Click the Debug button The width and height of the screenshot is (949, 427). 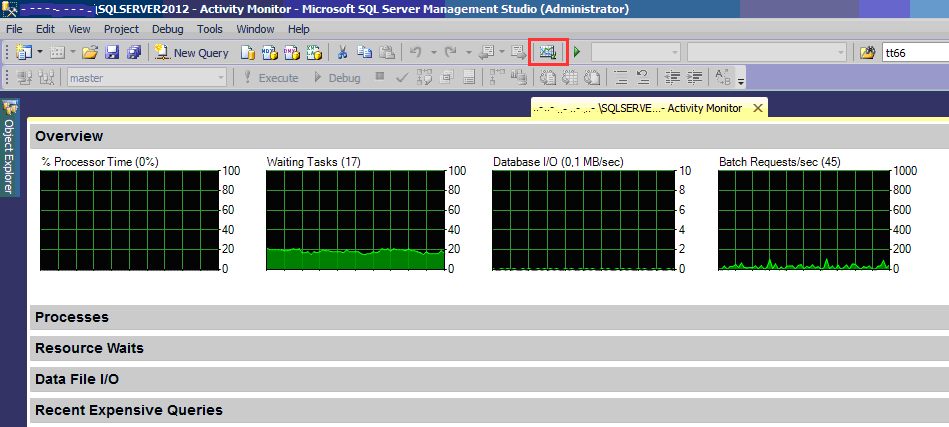337,77
